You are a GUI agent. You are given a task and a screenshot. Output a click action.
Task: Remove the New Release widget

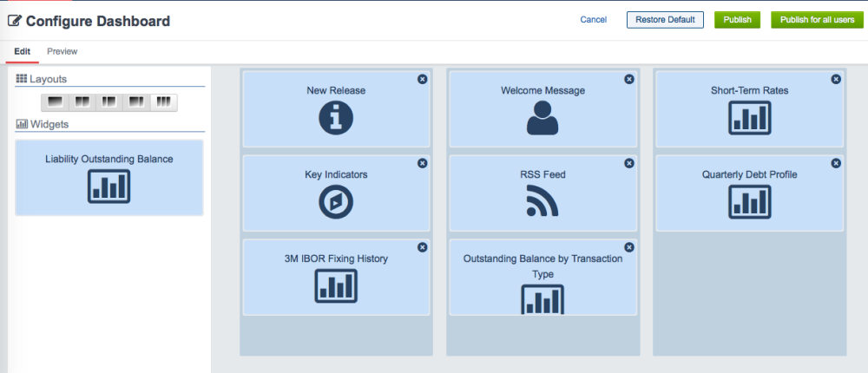point(423,79)
